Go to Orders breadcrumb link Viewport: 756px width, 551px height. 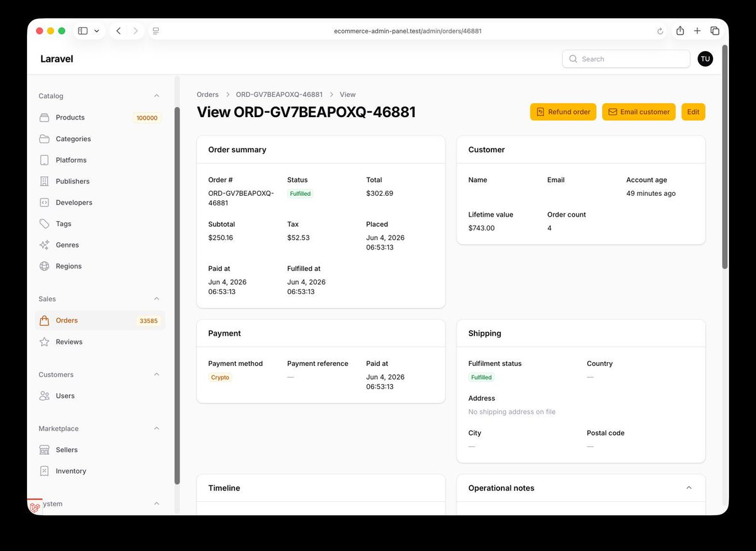pos(207,94)
